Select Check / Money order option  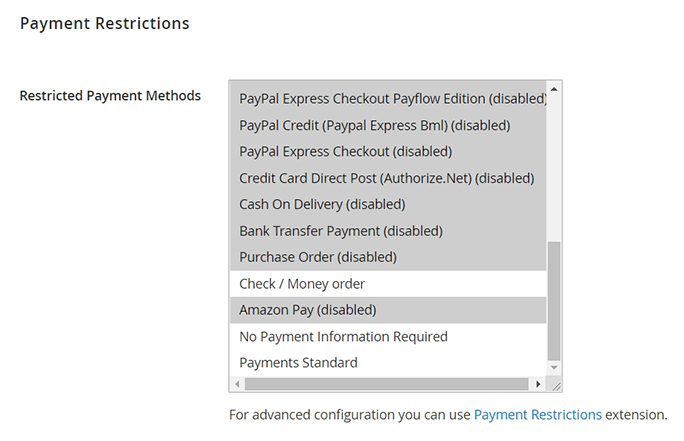pyautogui.click(x=302, y=284)
